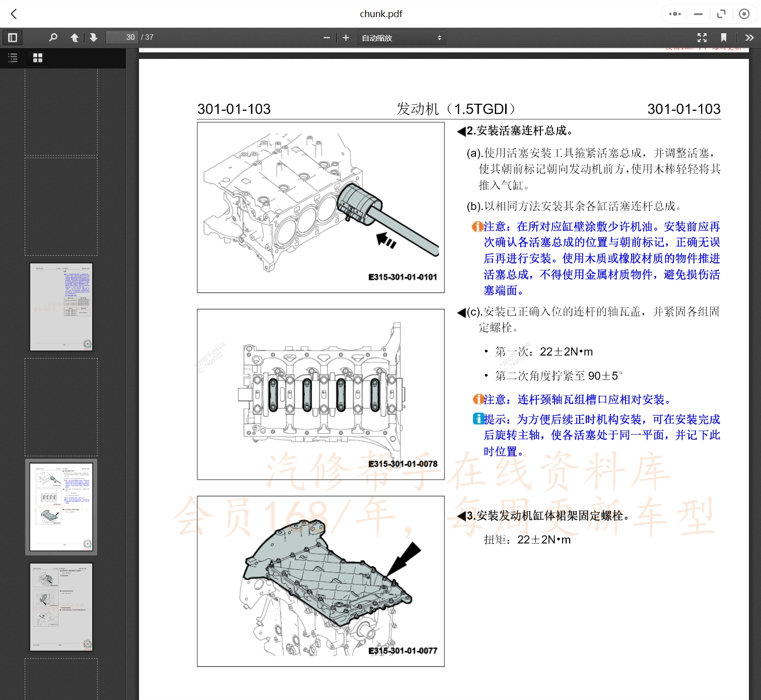The height and width of the screenshot is (700, 761).
Task: Show the document outline view
Action: [x=13, y=58]
